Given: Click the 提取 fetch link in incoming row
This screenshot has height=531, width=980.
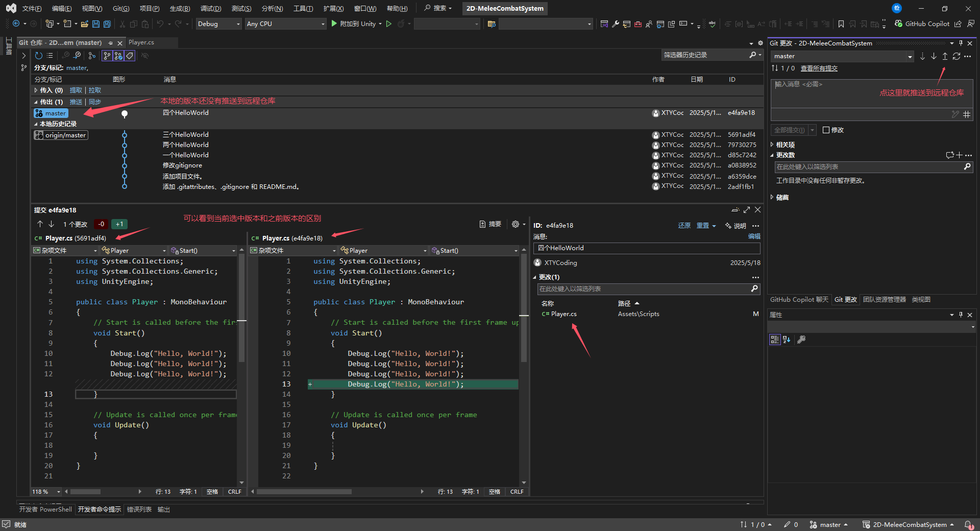Looking at the screenshot, I should tap(76, 90).
